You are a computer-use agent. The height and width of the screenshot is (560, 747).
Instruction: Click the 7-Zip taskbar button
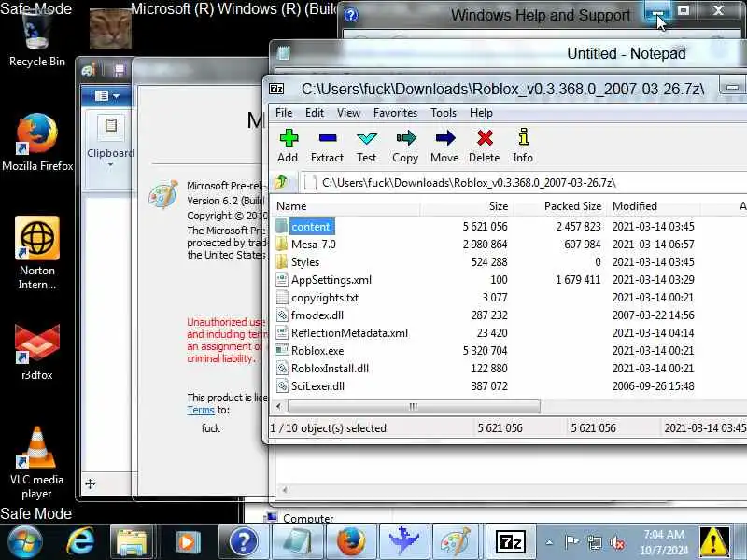(510, 541)
